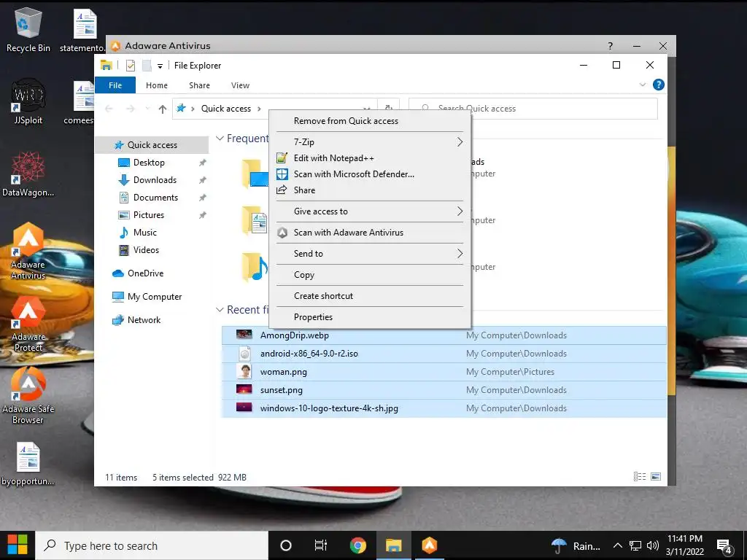Open File Explorer help question mark
The image size is (747, 560).
click(x=659, y=85)
